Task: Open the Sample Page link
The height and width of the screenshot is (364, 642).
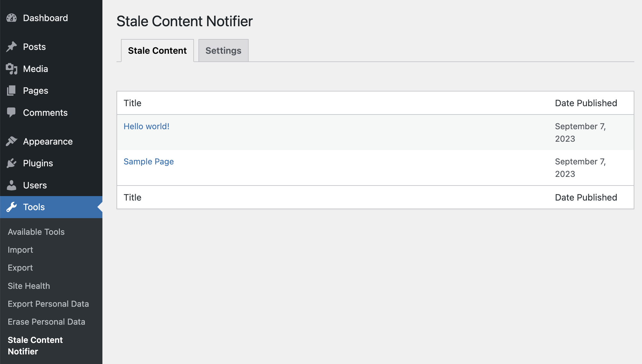Action: [148, 162]
